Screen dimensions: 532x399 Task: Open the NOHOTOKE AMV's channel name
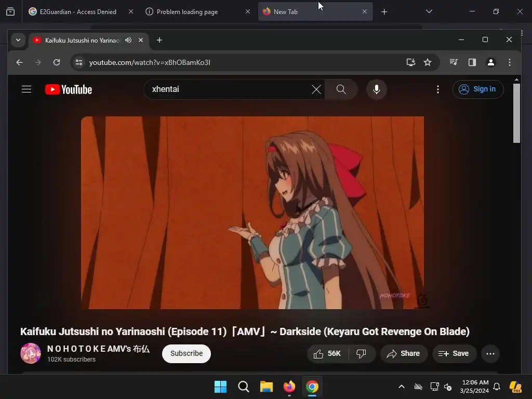tap(98, 349)
